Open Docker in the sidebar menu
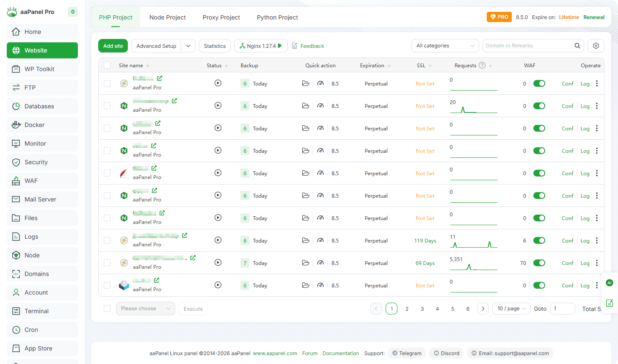 point(34,125)
